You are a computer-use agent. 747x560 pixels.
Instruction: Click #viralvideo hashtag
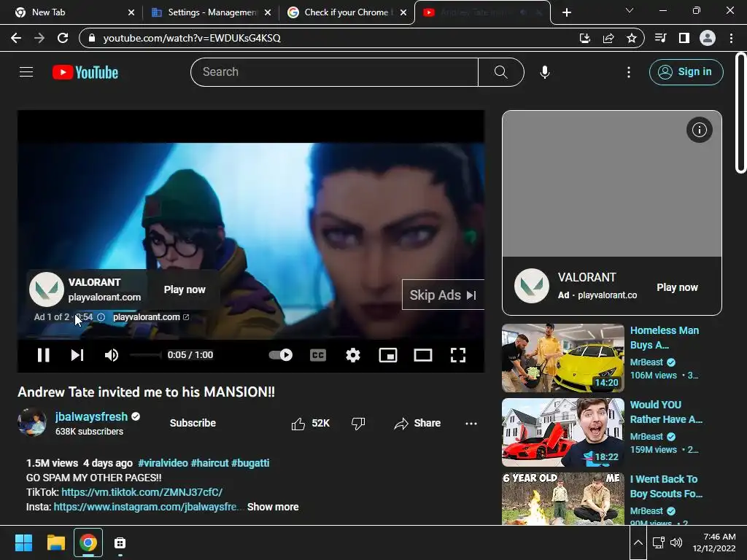pos(163,463)
